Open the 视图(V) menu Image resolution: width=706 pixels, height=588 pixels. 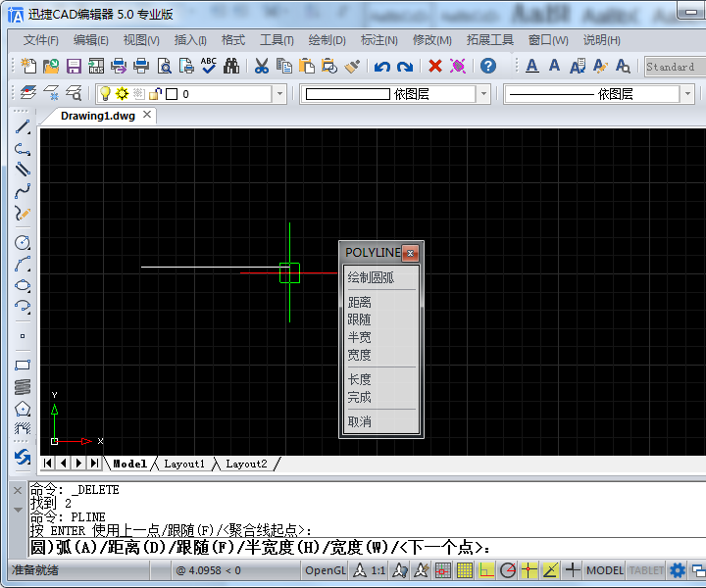coord(141,40)
